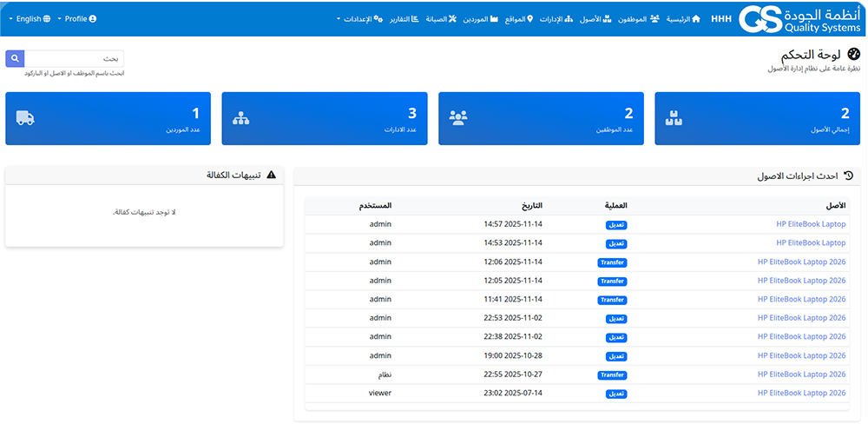Open HP EliteBook Laptop link from 14:57 row

coord(810,224)
